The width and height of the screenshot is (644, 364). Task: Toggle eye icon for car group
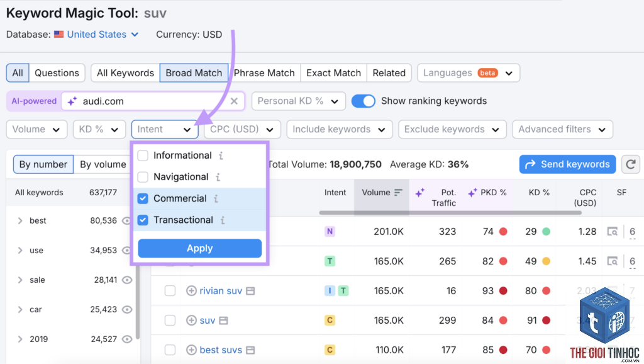(127, 310)
